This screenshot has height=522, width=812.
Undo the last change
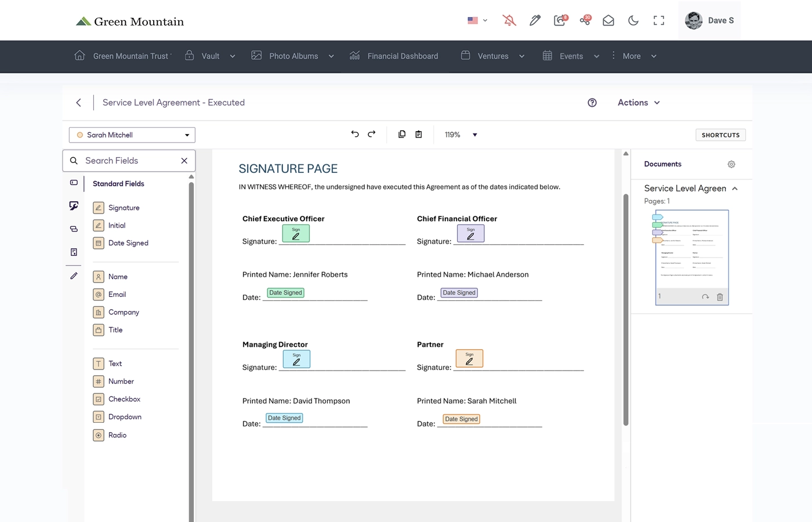(355, 134)
